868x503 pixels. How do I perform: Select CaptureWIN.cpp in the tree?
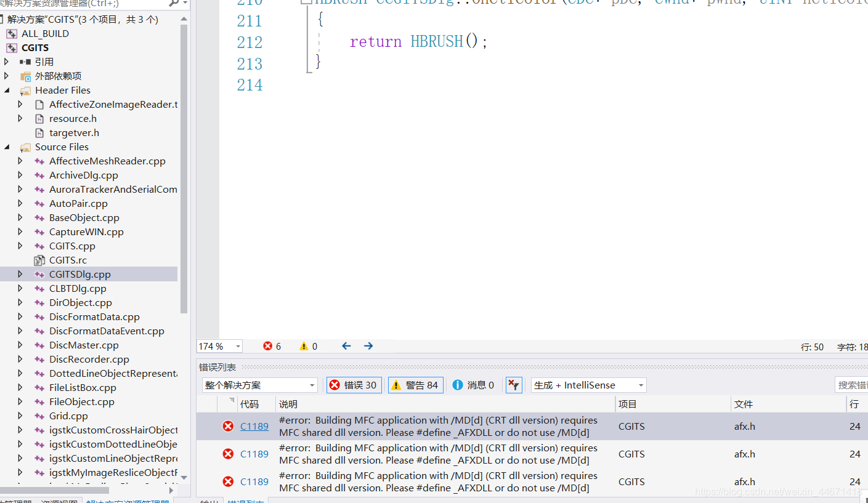click(x=86, y=231)
